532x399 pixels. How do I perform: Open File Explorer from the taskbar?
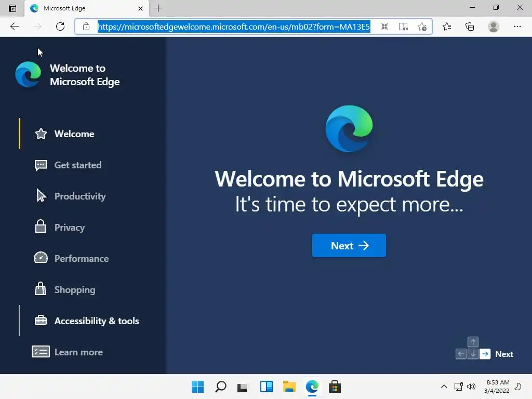pyautogui.click(x=289, y=387)
